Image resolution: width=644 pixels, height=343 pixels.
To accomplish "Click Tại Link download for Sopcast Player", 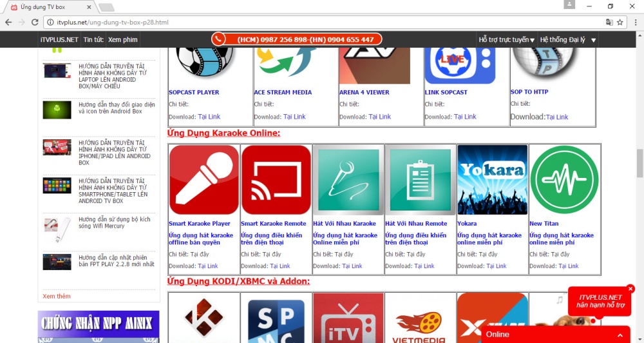I will 209,117.
